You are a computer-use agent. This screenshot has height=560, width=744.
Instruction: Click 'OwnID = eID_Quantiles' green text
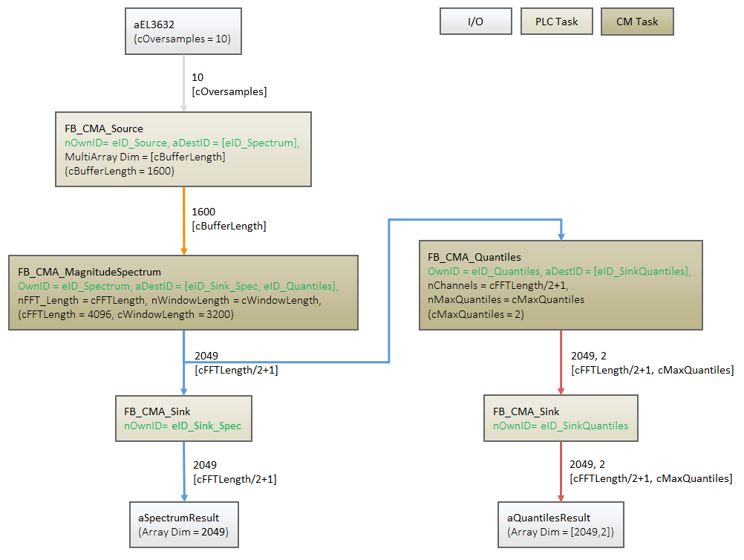(x=484, y=271)
